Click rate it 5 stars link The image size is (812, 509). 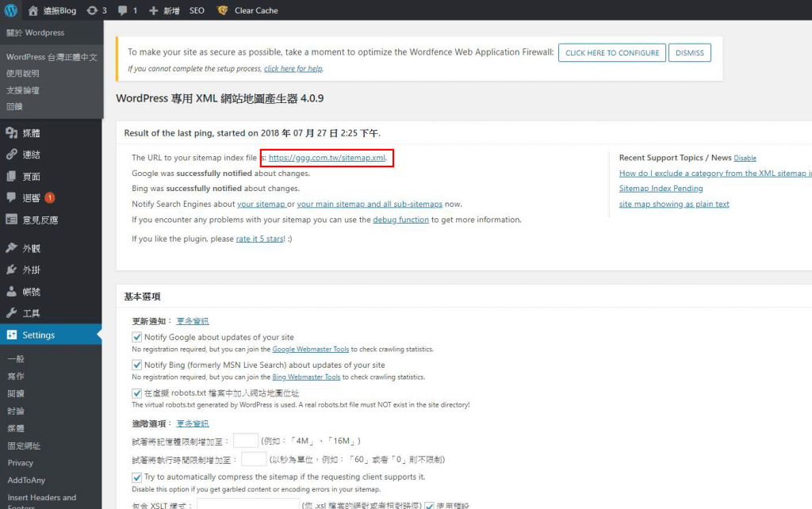point(260,239)
